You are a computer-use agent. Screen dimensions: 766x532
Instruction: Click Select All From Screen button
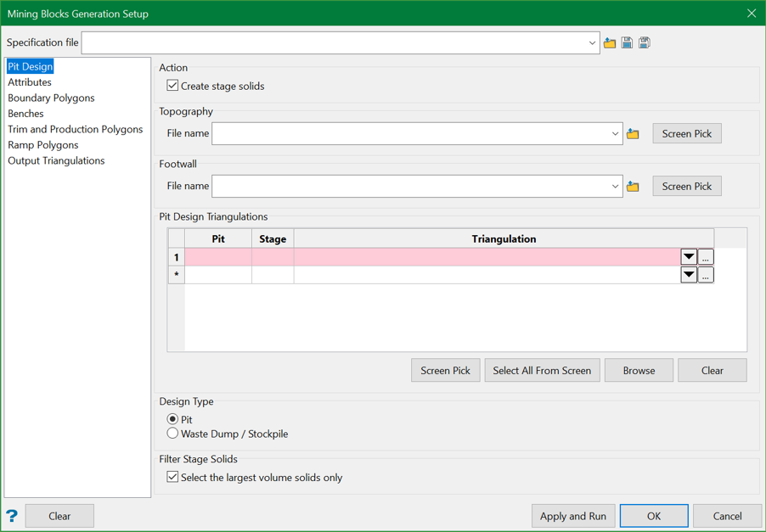click(542, 371)
